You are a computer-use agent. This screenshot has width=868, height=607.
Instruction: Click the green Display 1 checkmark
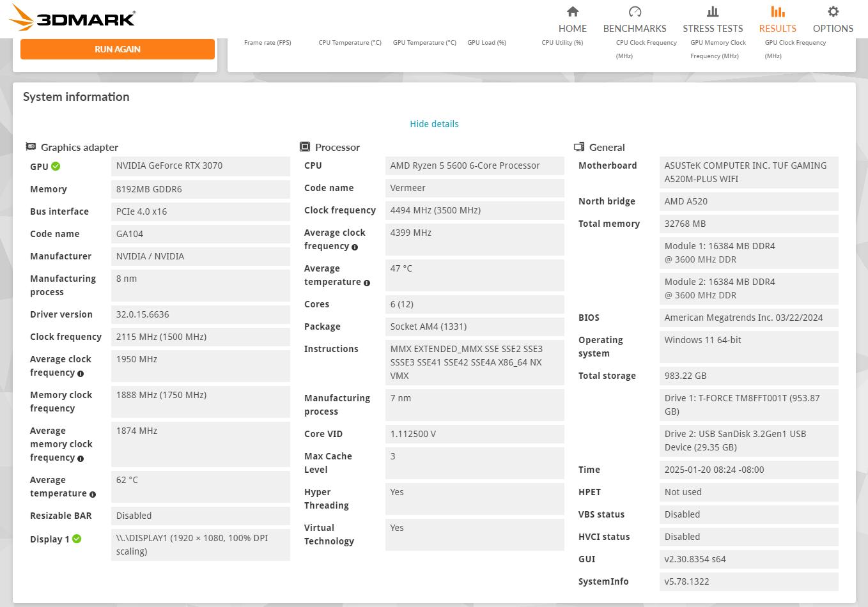pos(77,539)
